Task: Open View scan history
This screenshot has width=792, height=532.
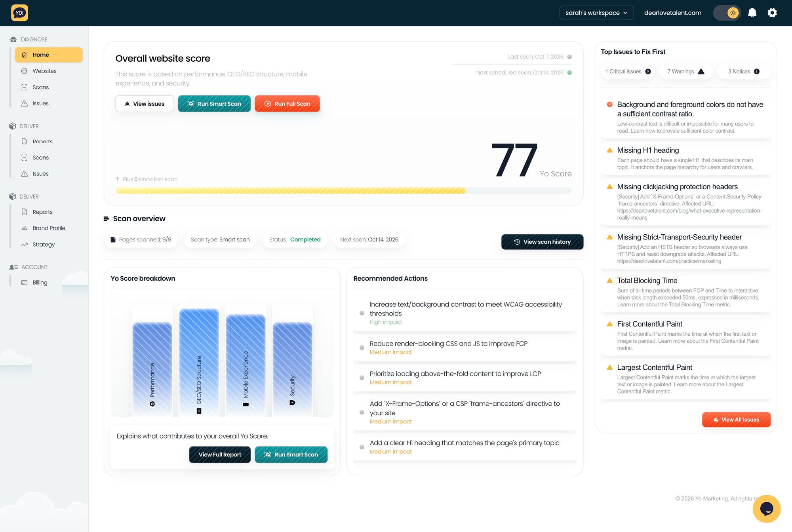Action: pyautogui.click(x=542, y=242)
